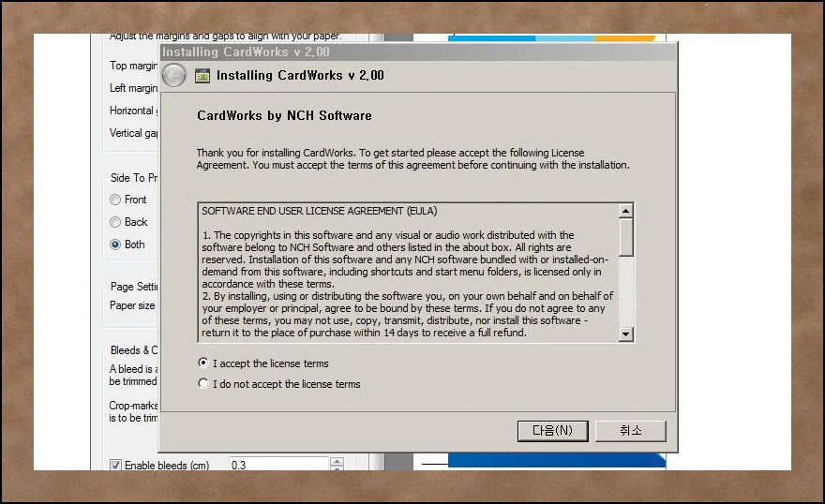Click the Top margin label in the background

pos(132,66)
